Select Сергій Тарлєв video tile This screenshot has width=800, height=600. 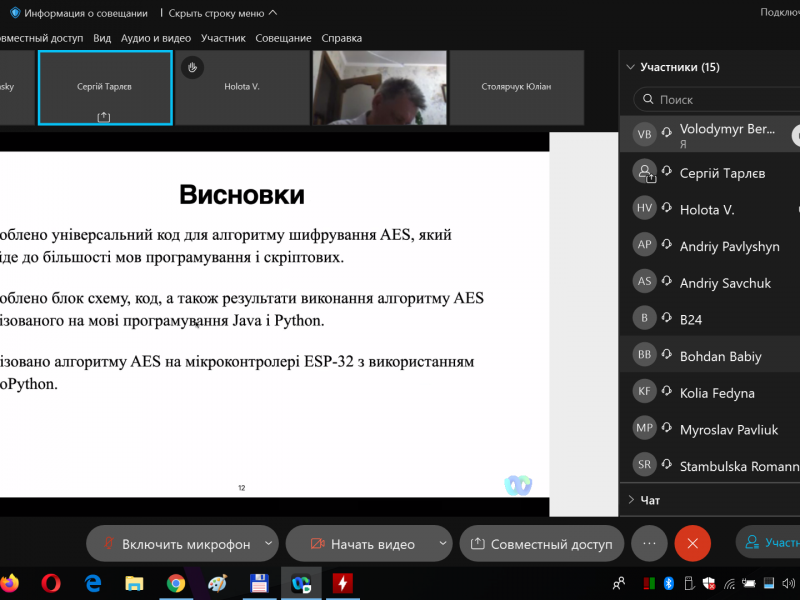[105, 88]
